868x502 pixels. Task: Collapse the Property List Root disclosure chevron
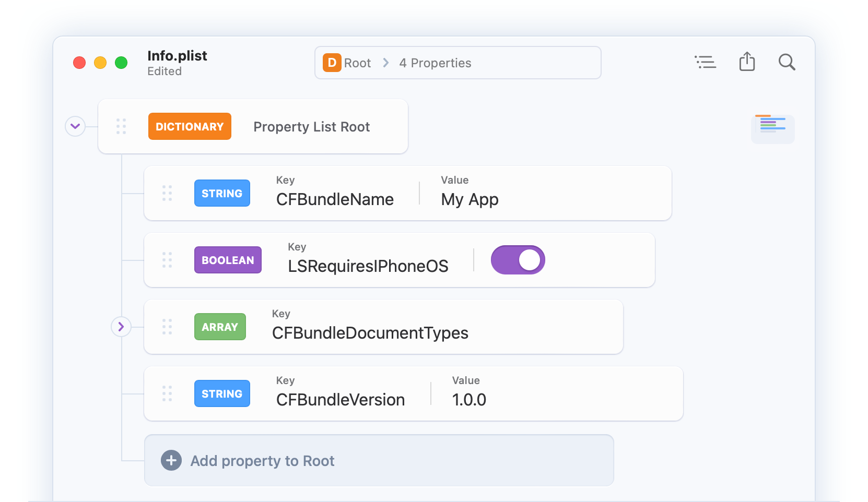click(x=75, y=126)
